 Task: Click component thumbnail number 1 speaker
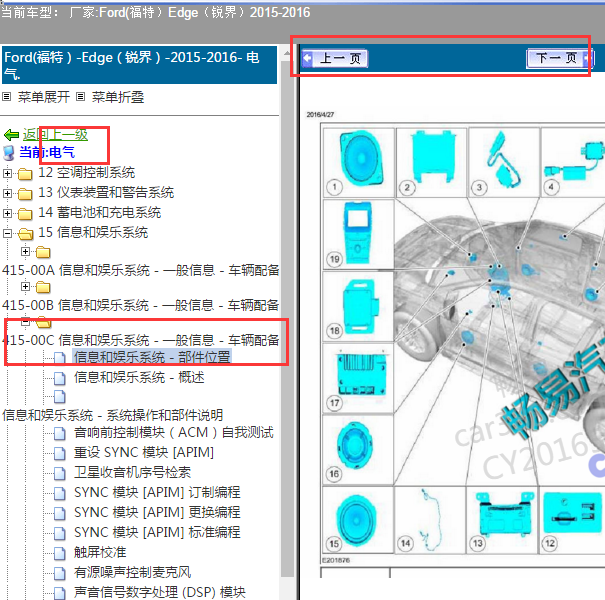click(359, 162)
